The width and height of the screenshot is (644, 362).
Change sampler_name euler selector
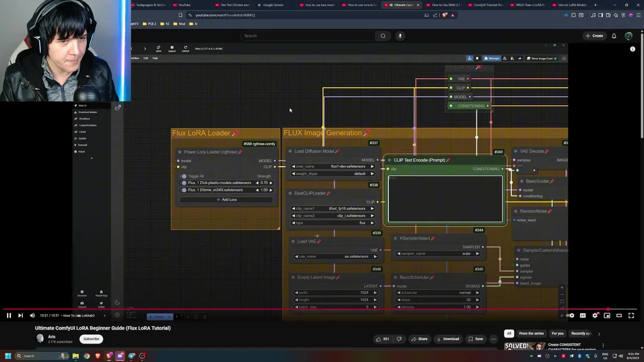tap(438, 253)
